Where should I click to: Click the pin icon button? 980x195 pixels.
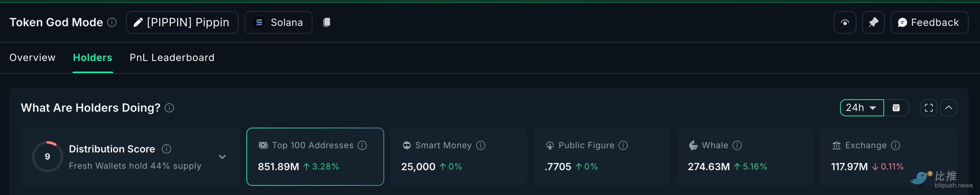[x=873, y=22]
